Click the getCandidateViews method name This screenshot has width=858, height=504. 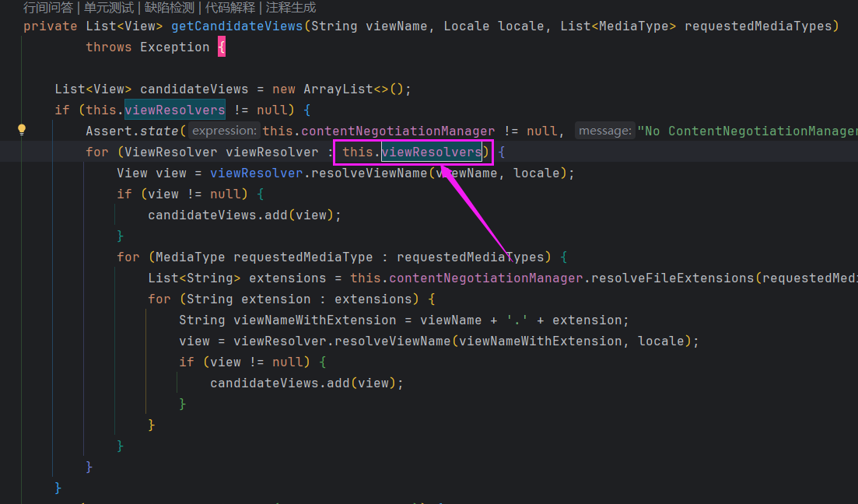tap(237, 26)
